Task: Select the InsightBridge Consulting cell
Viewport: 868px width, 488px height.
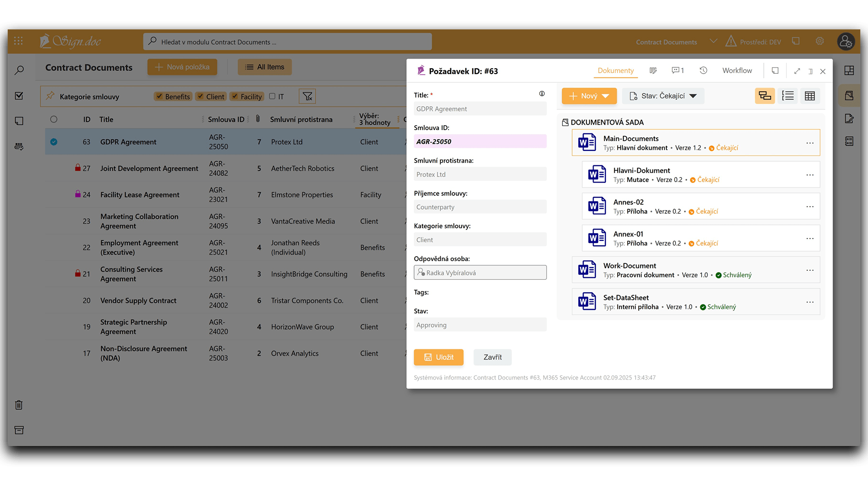Action: pyautogui.click(x=309, y=274)
